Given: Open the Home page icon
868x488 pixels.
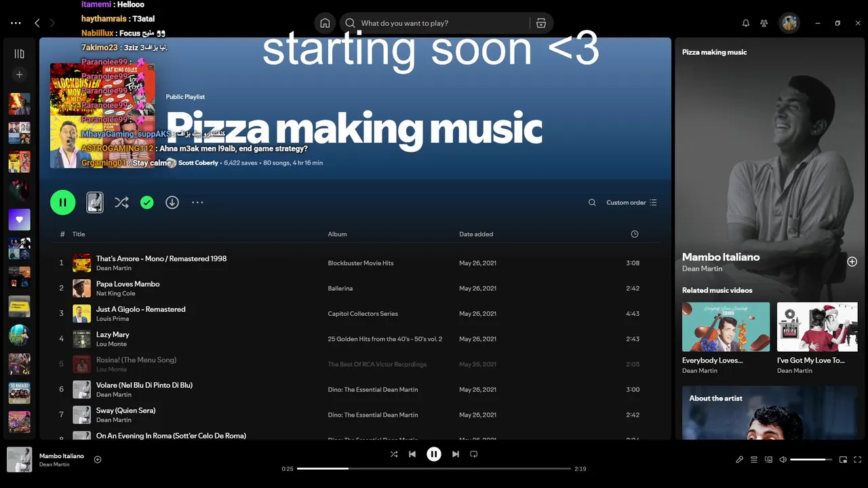Looking at the screenshot, I should 325,23.
